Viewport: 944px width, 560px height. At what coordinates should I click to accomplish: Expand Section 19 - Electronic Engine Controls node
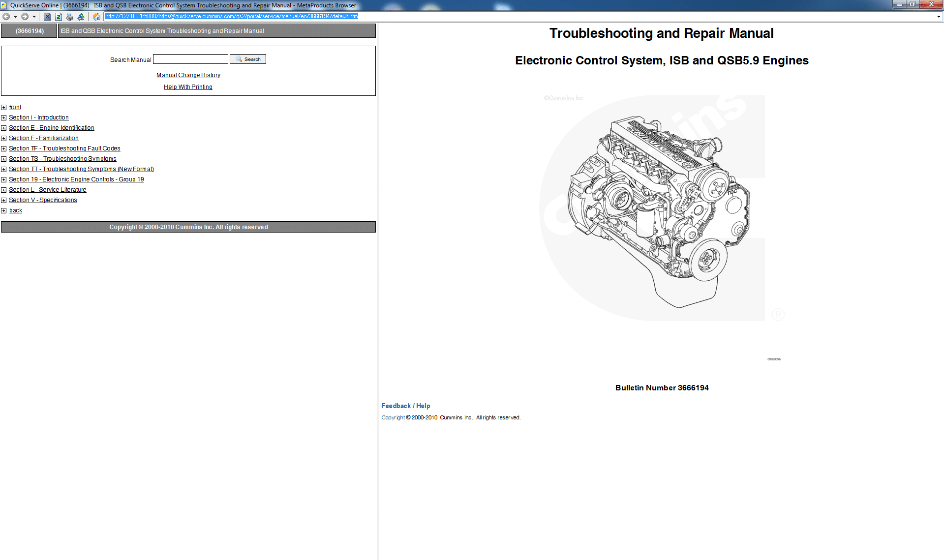pyautogui.click(x=4, y=179)
